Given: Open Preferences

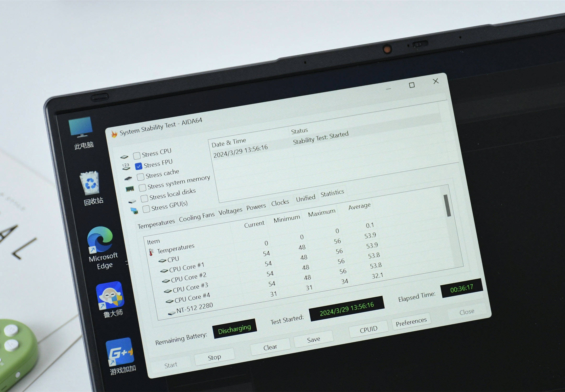Looking at the screenshot, I should click(x=411, y=322).
